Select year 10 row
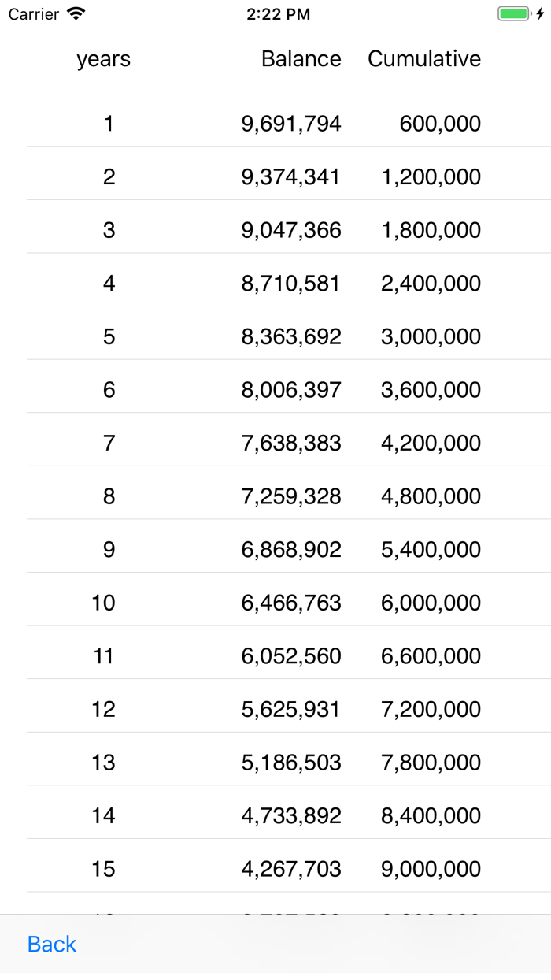 pyautogui.click(x=103, y=602)
